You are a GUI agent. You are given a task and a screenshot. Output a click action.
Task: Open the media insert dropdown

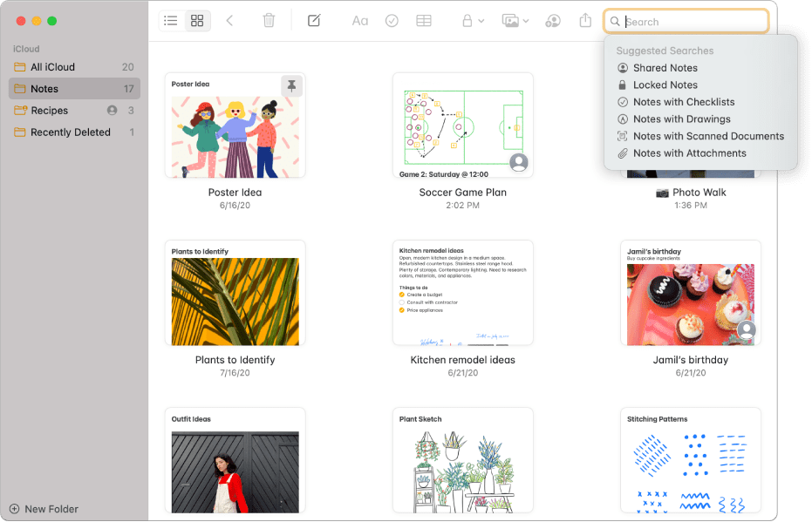pyautogui.click(x=513, y=20)
